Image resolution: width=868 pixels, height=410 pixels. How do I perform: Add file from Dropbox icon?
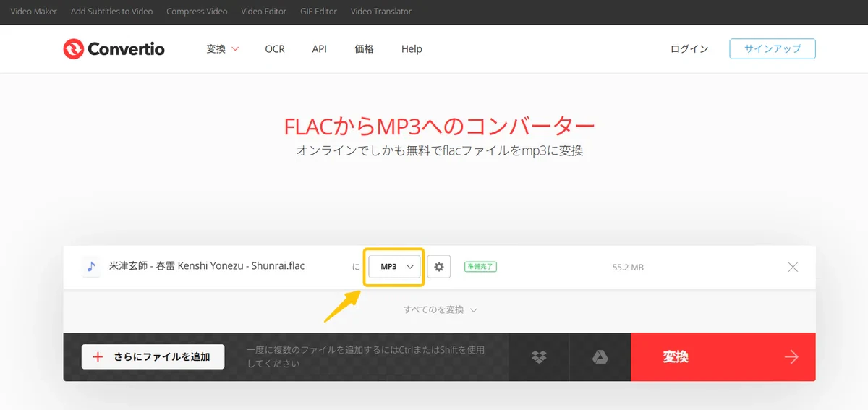coord(539,357)
